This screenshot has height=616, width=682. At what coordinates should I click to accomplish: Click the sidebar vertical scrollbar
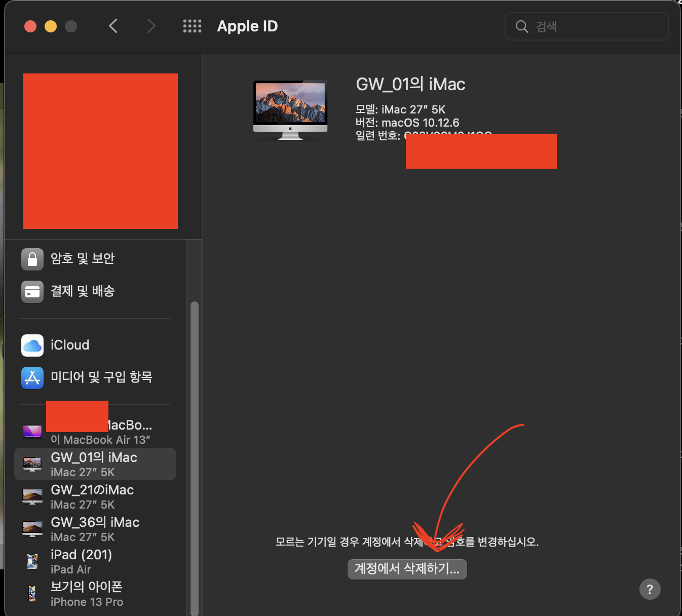(194, 458)
